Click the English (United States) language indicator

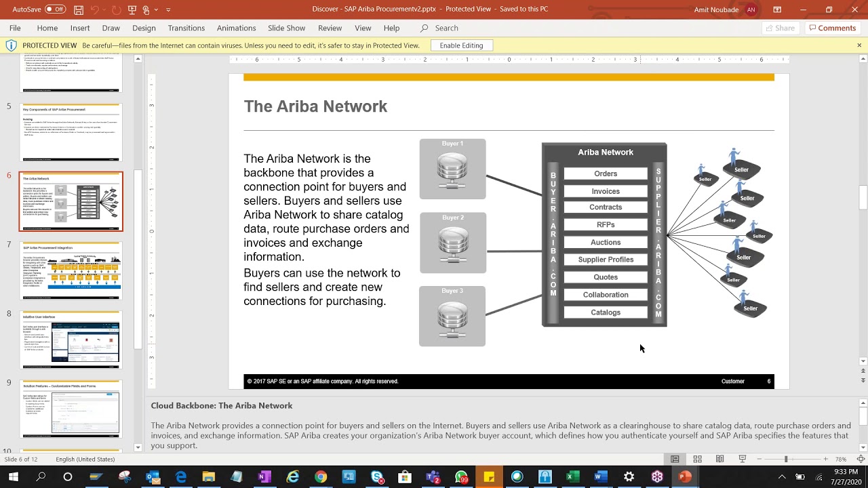[85, 459]
